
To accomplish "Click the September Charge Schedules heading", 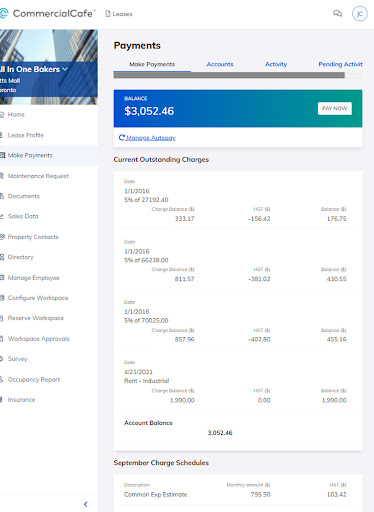I will [x=161, y=463].
